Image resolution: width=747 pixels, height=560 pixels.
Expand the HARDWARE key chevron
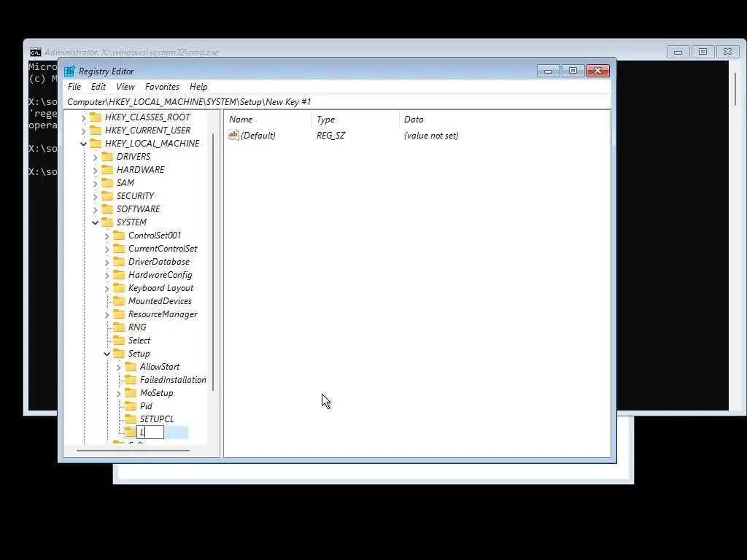96,170
